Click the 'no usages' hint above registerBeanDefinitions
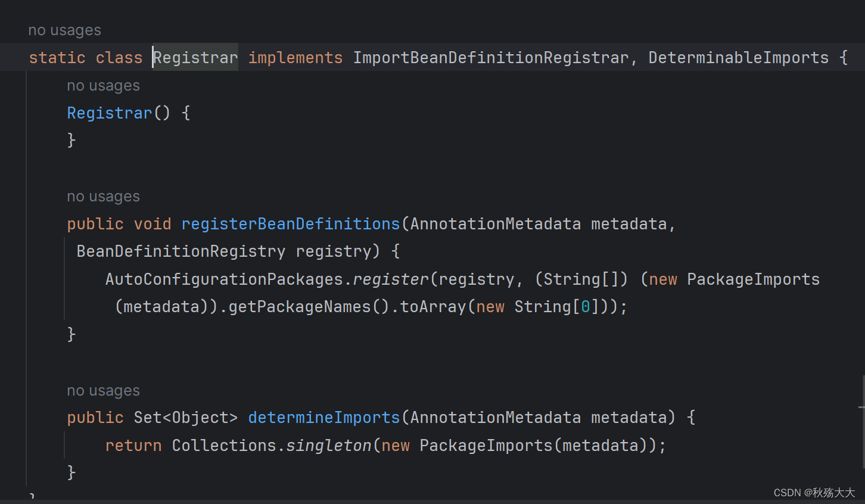 point(103,197)
